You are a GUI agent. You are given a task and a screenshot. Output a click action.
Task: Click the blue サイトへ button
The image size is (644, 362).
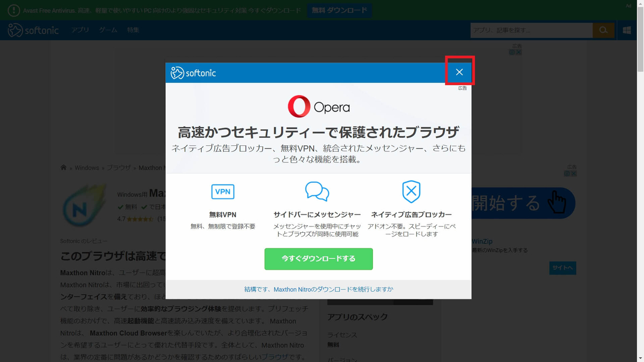(x=562, y=268)
